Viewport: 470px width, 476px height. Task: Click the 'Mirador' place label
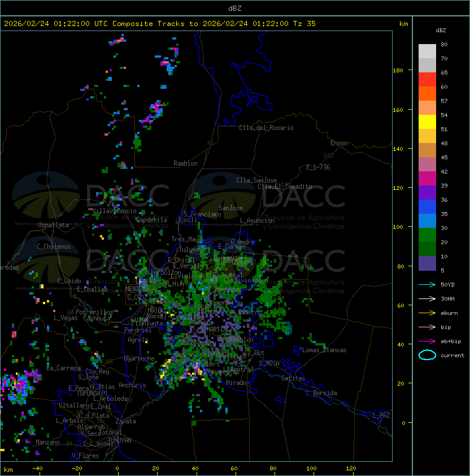(x=238, y=383)
